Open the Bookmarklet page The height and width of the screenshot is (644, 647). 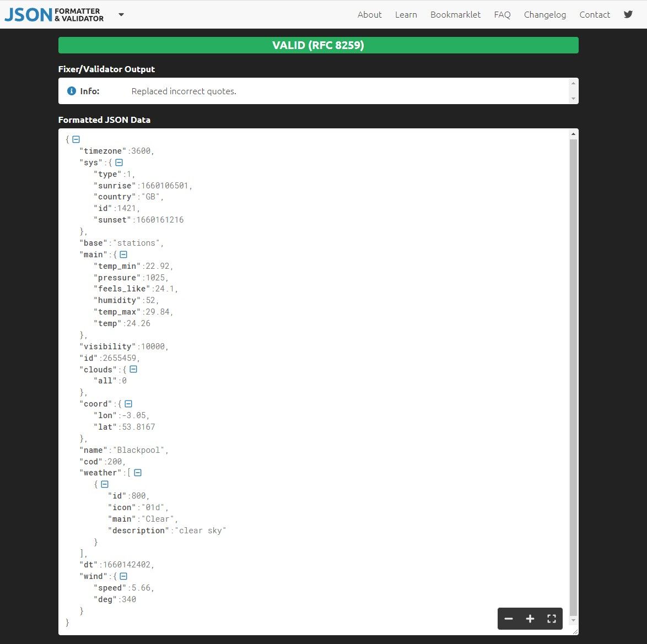455,14
